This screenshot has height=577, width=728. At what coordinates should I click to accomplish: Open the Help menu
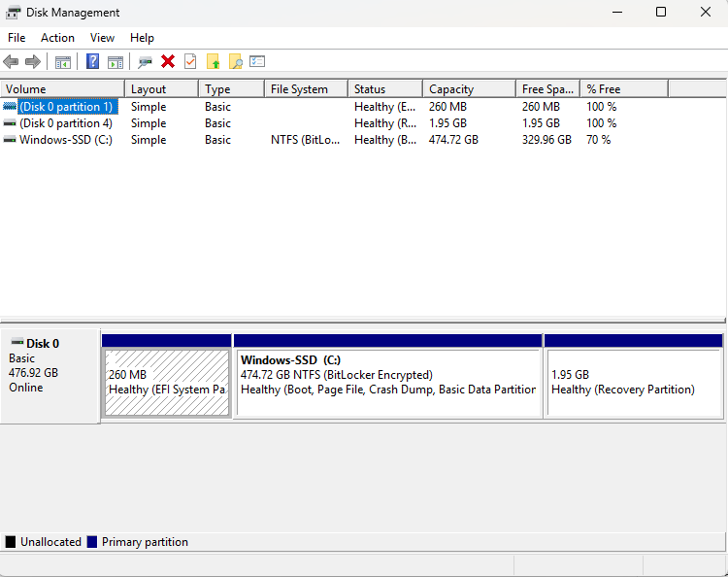point(142,38)
